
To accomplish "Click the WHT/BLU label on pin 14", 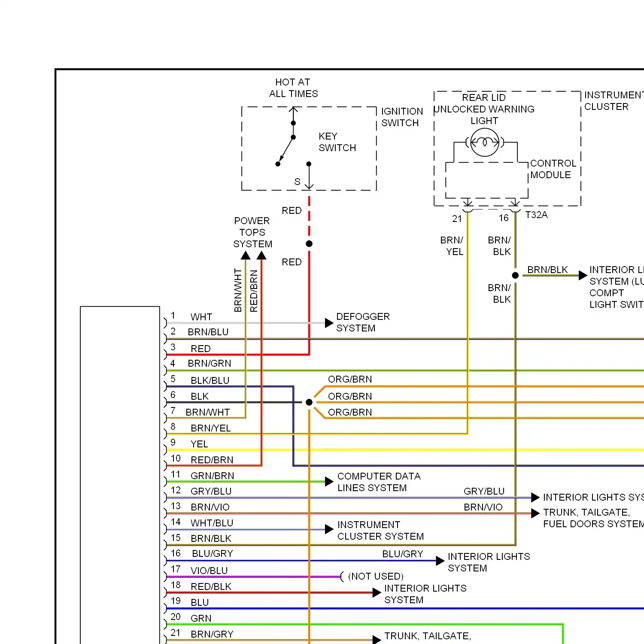I will pos(212,523).
